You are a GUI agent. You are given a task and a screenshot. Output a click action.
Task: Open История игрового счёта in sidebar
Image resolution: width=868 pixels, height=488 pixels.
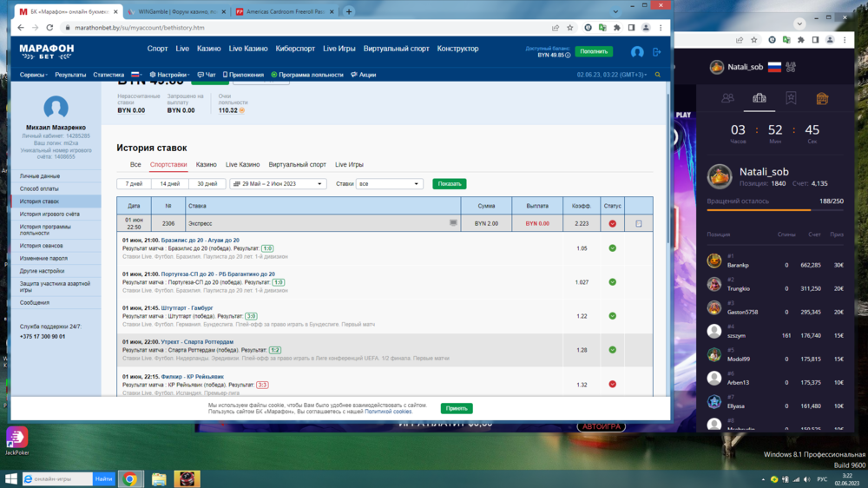point(49,214)
